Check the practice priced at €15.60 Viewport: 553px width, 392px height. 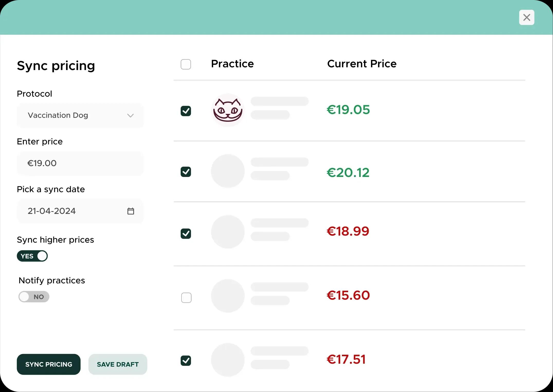[x=186, y=298]
